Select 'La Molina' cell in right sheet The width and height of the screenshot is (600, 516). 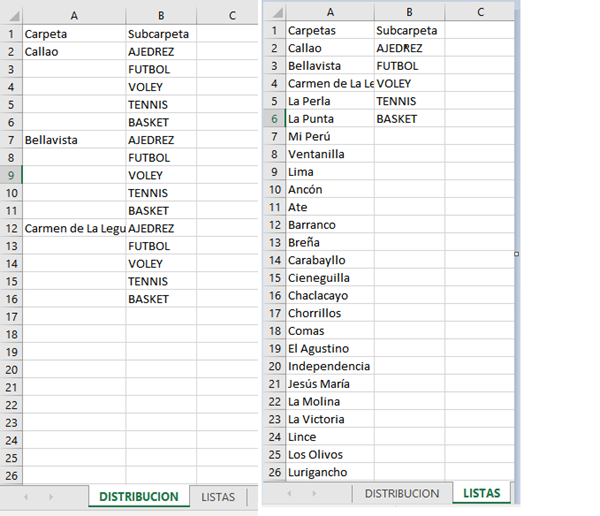click(330, 402)
